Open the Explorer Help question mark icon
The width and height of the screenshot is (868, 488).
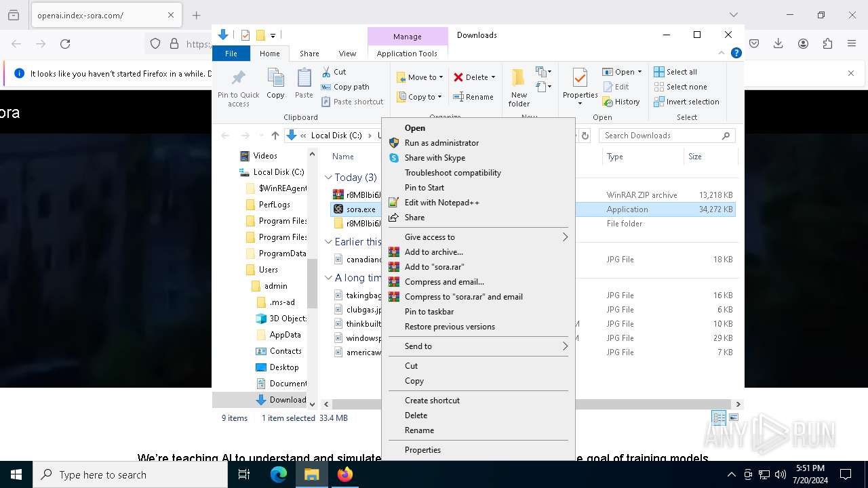click(736, 53)
